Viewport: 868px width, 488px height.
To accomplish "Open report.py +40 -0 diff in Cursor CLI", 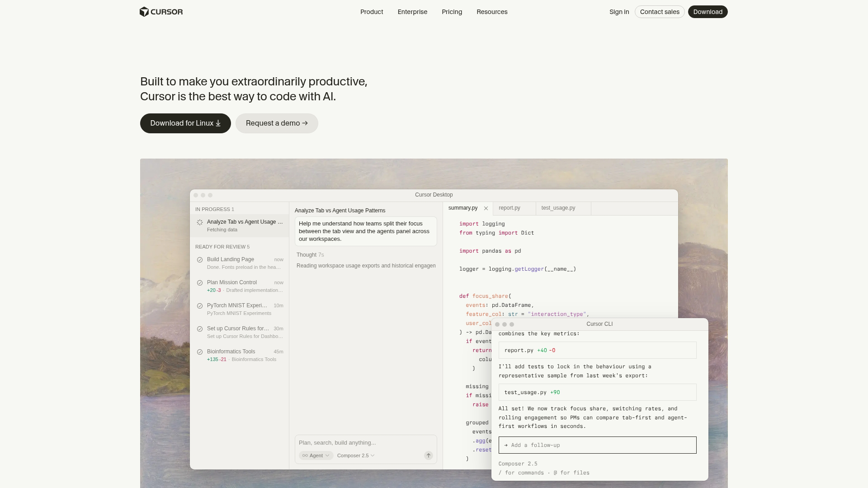I will coord(597,350).
